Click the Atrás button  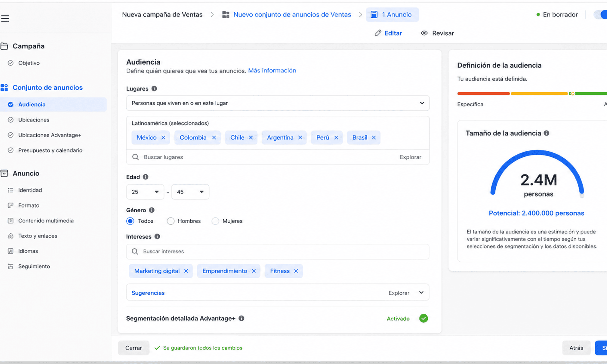(x=576, y=348)
